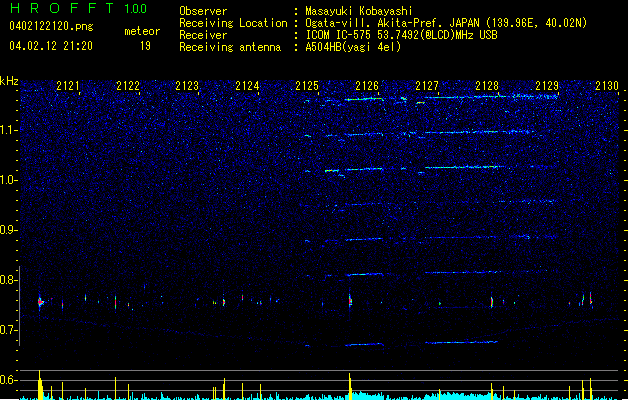This screenshot has height=400, width=629.
Task: Click time marker 2123
Action: [187, 86]
